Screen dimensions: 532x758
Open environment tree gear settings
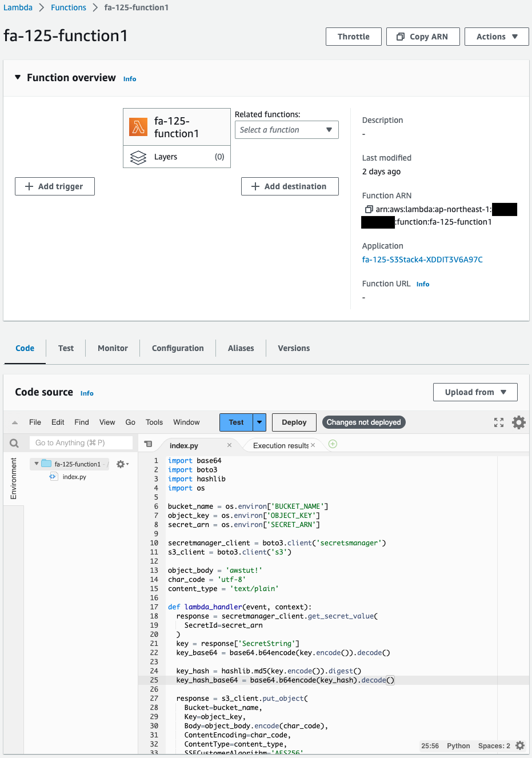tap(122, 464)
